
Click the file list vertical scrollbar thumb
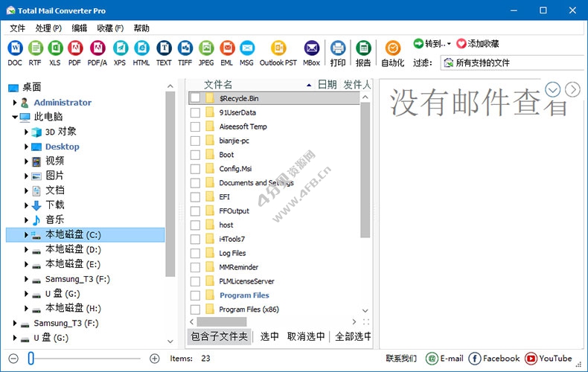coord(365,170)
